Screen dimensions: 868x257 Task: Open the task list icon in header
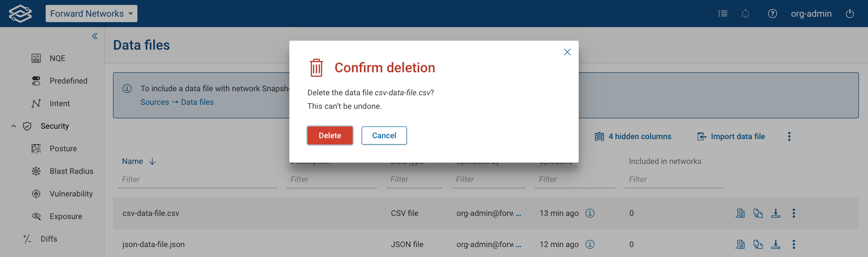(x=723, y=14)
